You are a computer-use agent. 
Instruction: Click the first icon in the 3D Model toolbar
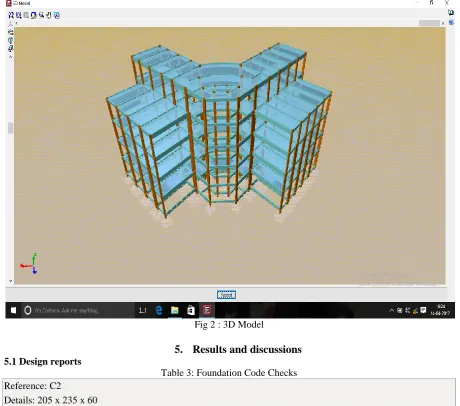[x=11, y=15]
